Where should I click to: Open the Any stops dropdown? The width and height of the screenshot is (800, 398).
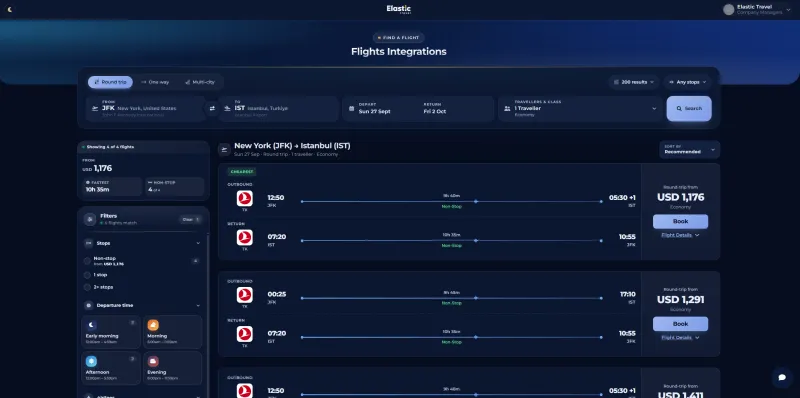687,82
